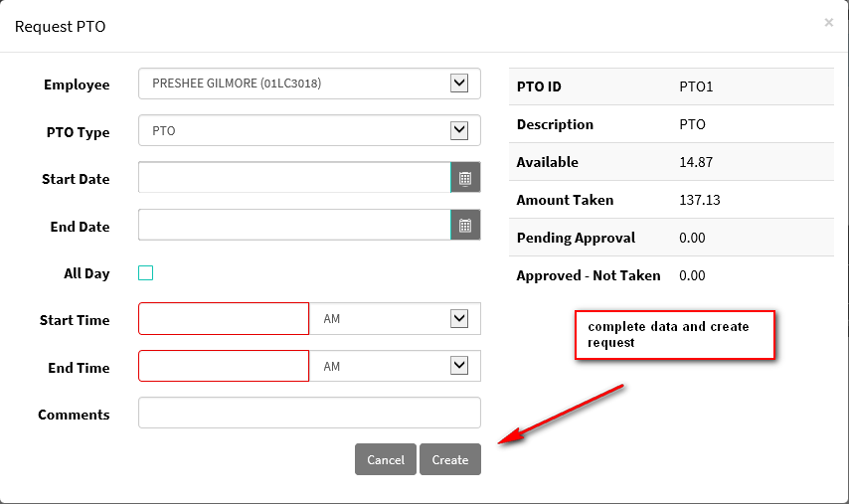Open the End Date calendar picker
Screen dimensions: 849x504
tap(465, 226)
